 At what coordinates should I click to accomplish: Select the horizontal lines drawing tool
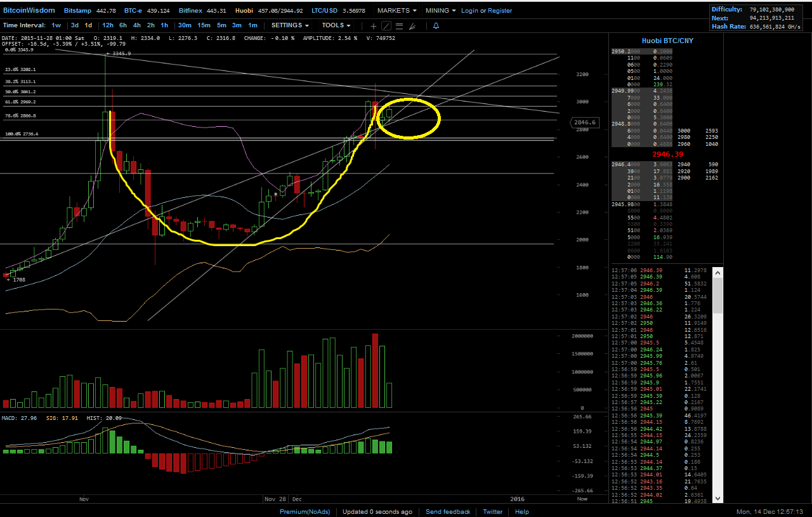(400, 26)
